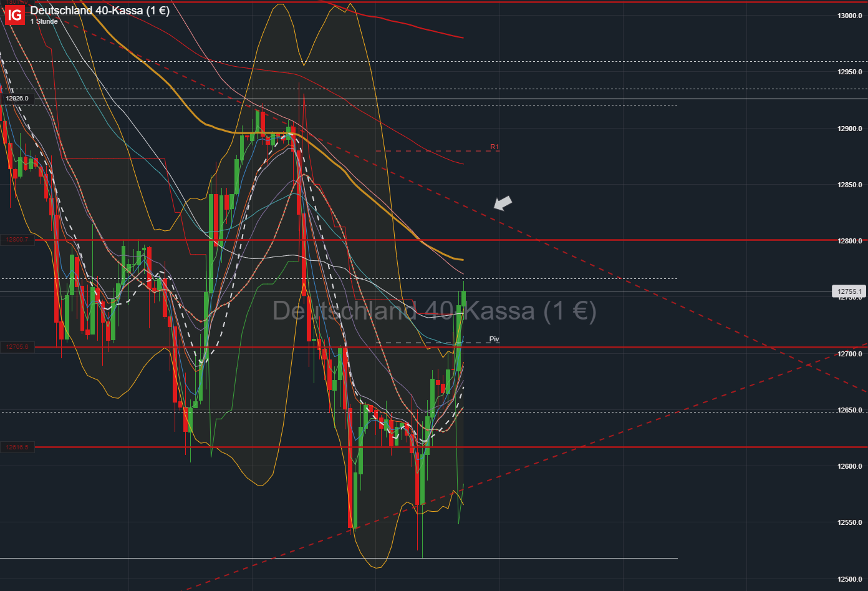Click the 12850.0 price axis label
868x591 pixels.
tap(850, 185)
